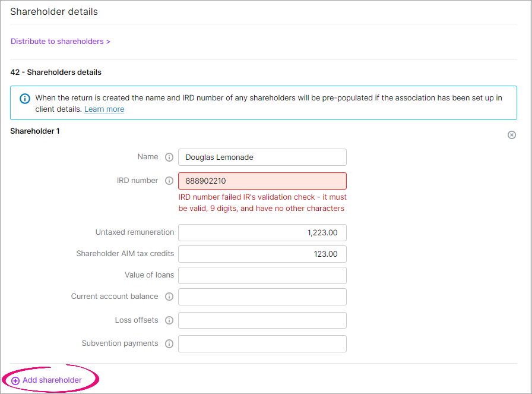Click the IRD number info icon
This screenshot has width=532, height=394.
[169, 181]
